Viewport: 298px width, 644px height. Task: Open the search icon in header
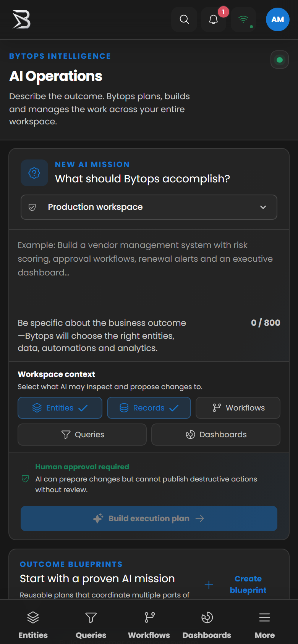pos(184,19)
